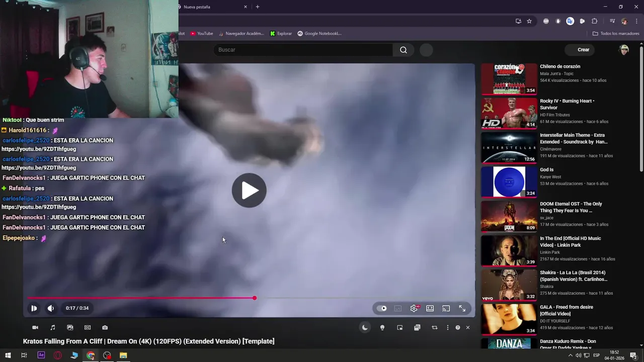The image size is (644, 362).
Task: Click the CC icon below the player
Action: 88,327
